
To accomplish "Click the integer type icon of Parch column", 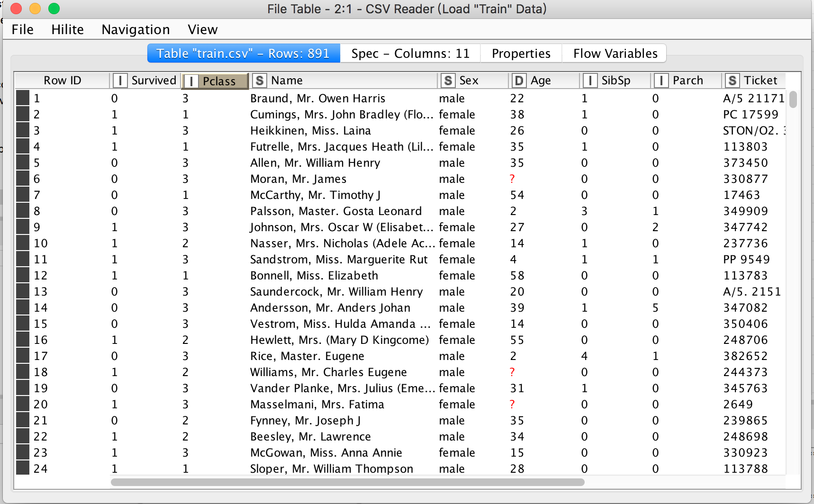I will [x=661, y=81].
